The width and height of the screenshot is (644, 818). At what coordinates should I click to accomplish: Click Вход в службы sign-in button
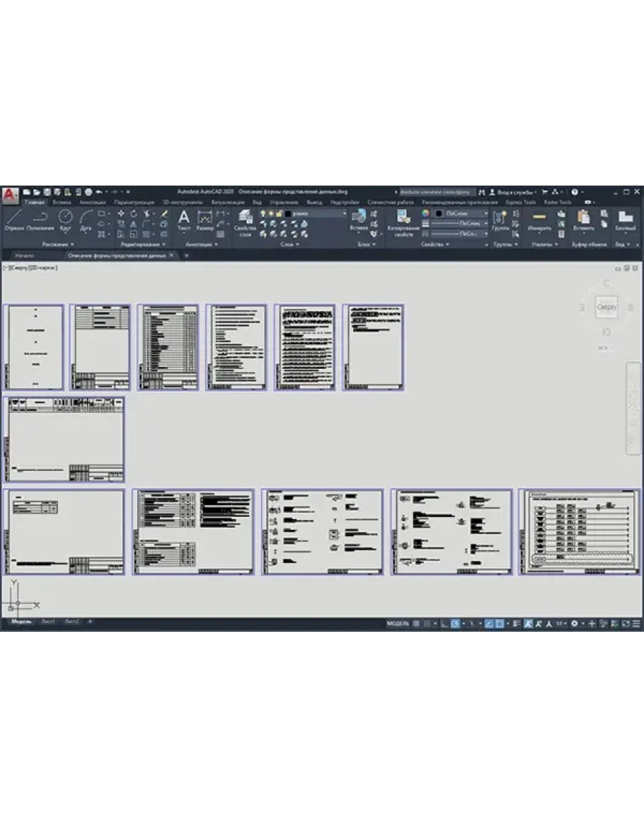[514, 192]
